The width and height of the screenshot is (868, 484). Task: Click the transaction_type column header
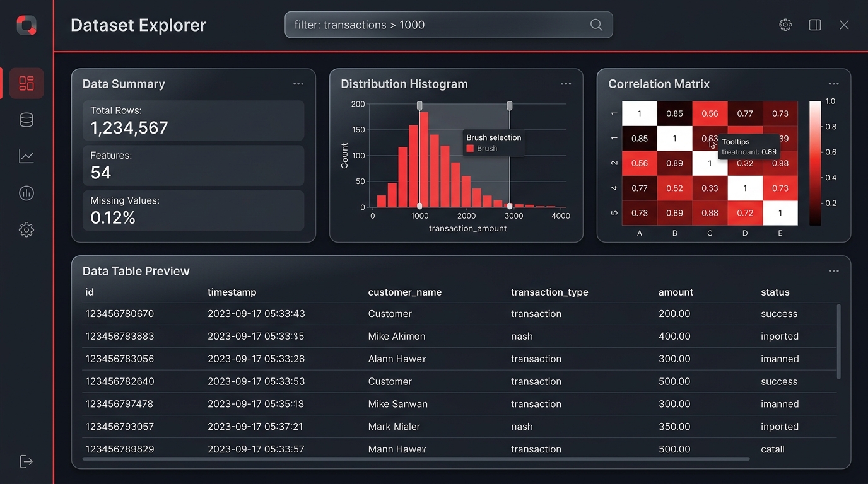click(x=549, y=292)
